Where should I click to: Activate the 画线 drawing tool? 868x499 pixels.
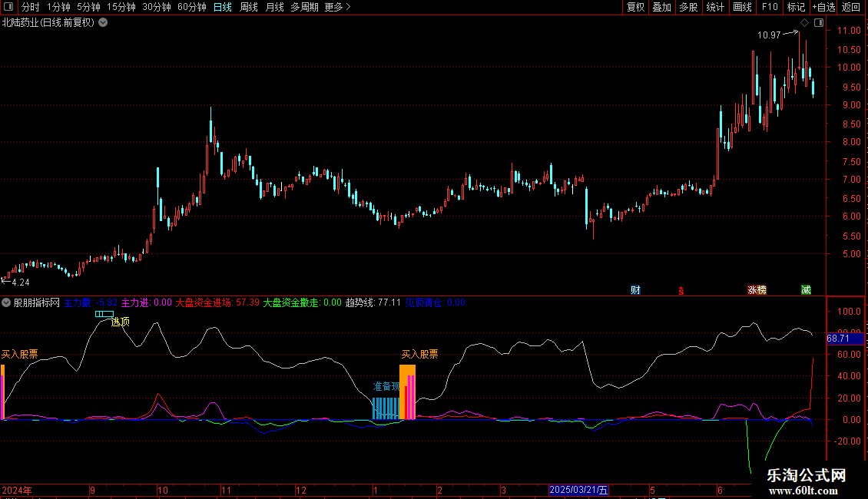tap(742, 7)
